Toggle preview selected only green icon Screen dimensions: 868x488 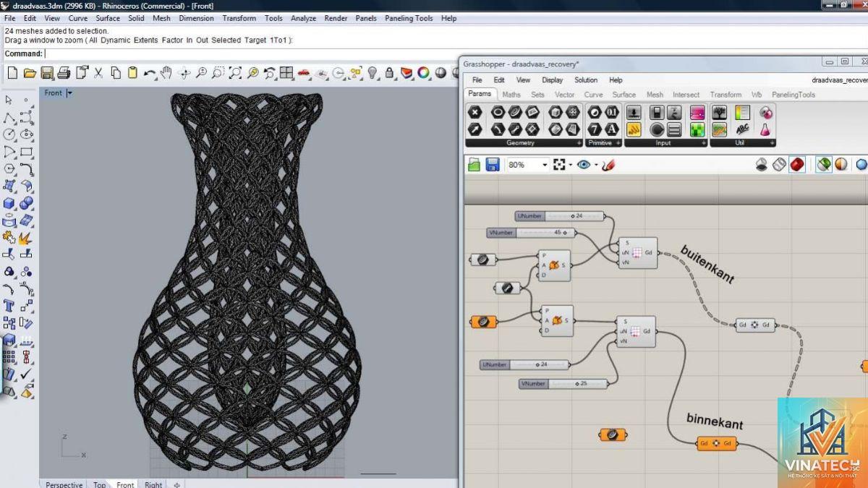(x=824, y=165)
